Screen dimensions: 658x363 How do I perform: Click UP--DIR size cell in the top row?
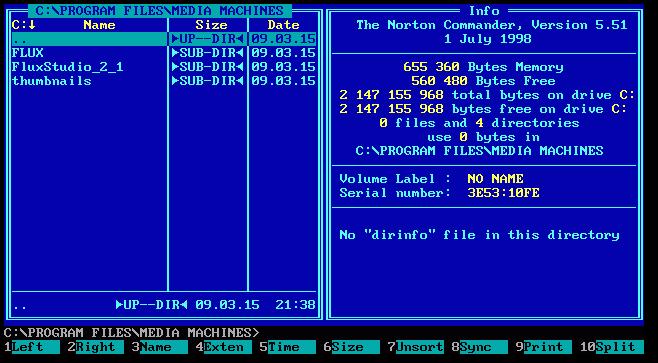[208, 39]
